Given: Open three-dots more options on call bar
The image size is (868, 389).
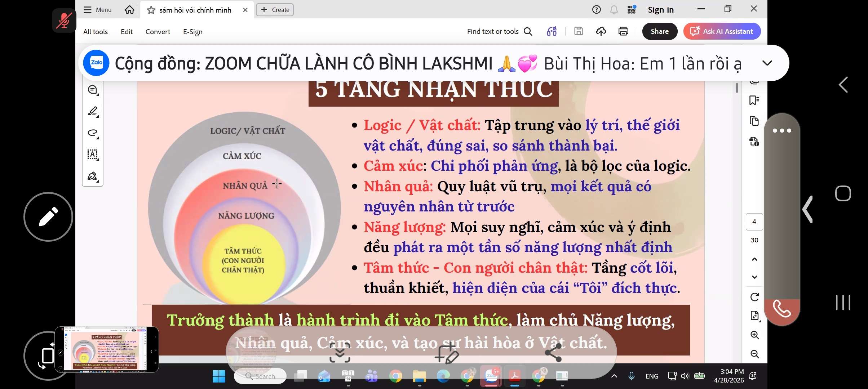Looking at the screenshot, I should [782, 130].
